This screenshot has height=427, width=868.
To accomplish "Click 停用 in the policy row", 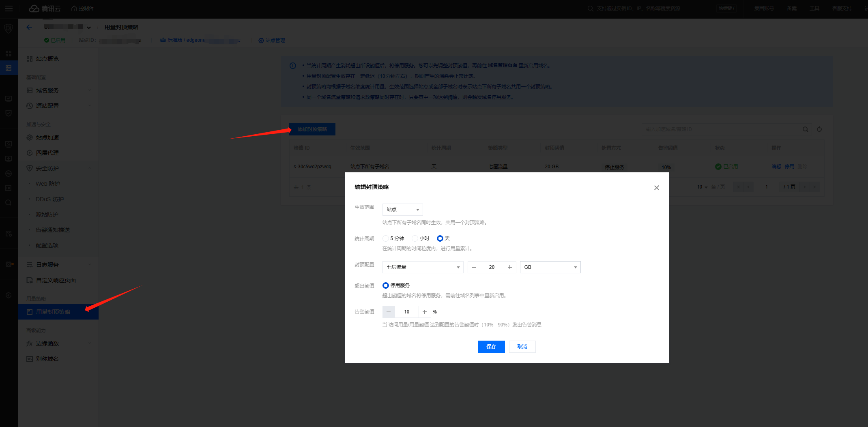I will pyautogui.click(x=789, y=167).
